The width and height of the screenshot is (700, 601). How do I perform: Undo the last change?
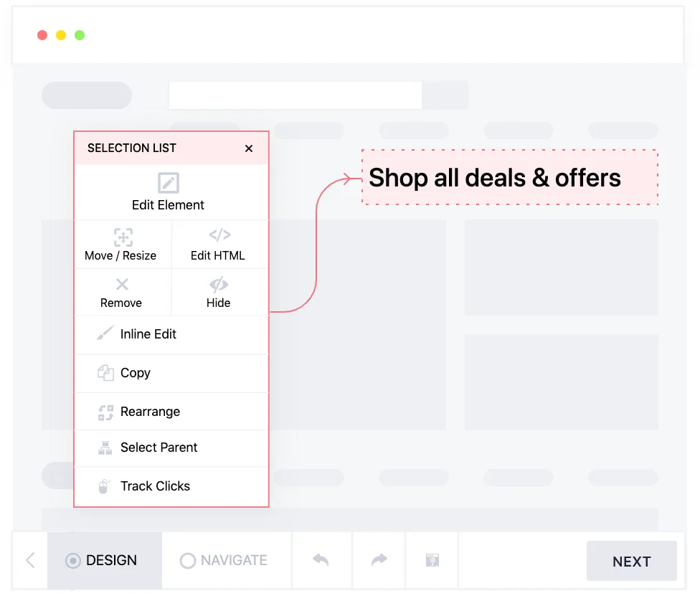point(321,560)
